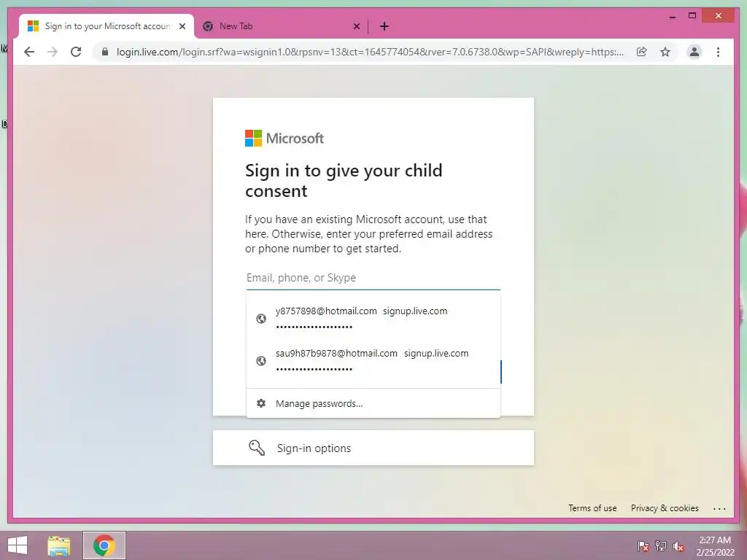Click the Chrome taskbar icon

click(x=104, y=545)
